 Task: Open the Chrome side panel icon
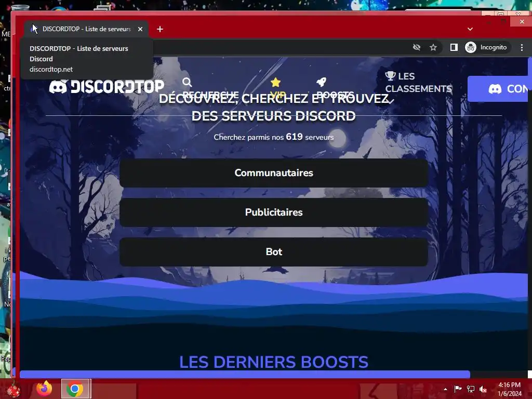click(454, 47)
